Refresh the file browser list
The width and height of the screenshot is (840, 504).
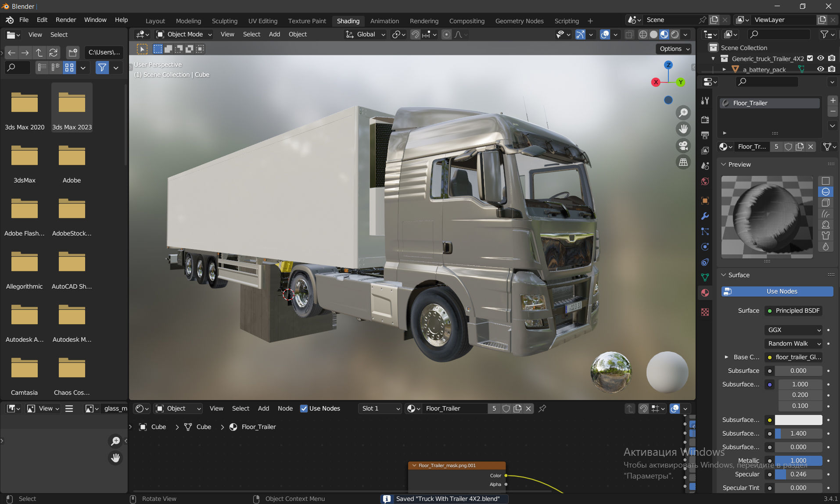(x=54, y=53)
